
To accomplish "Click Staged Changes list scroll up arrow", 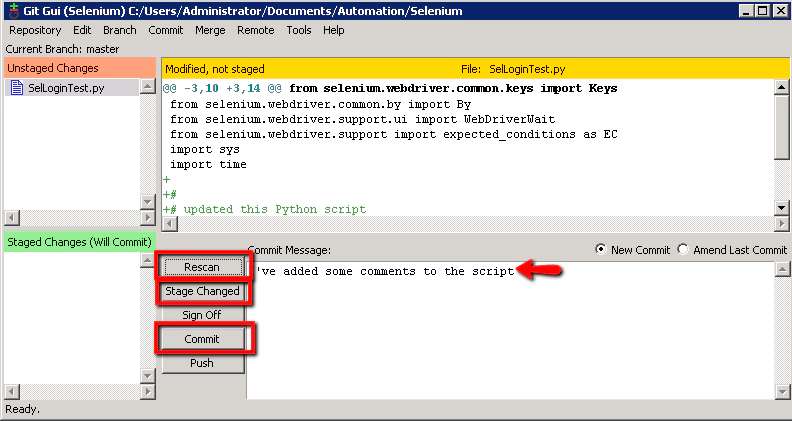I will pyautogui.click(x=147, y=260).
